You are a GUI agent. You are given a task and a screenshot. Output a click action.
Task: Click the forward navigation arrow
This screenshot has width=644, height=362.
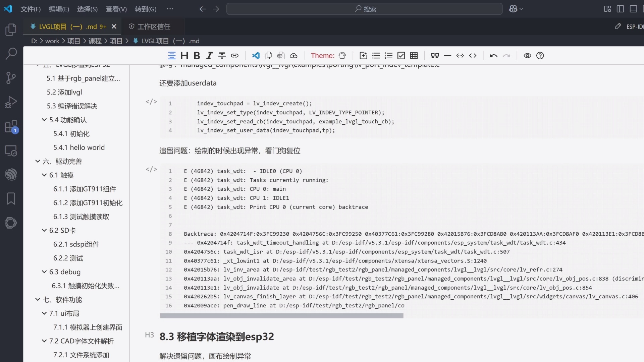[x=216, y=9]
